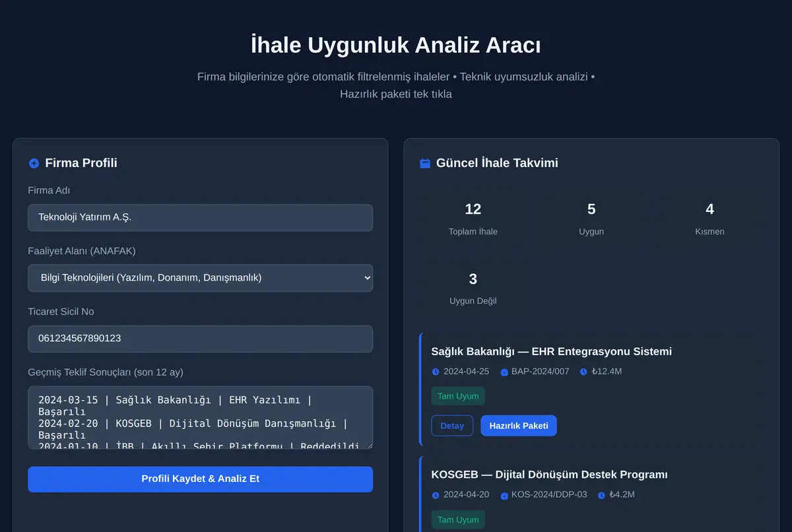Open the Faaliyet Alanı dropdown

tap(200, 278)
